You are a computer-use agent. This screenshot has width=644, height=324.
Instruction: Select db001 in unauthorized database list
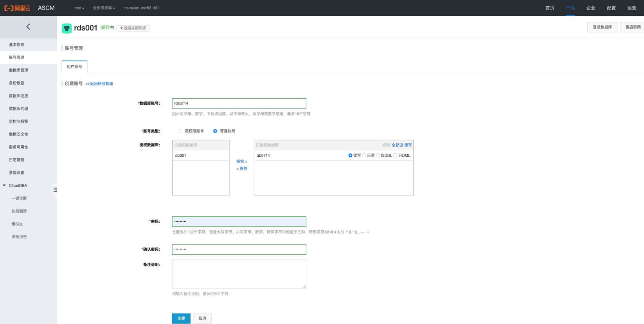pos(201,156)
